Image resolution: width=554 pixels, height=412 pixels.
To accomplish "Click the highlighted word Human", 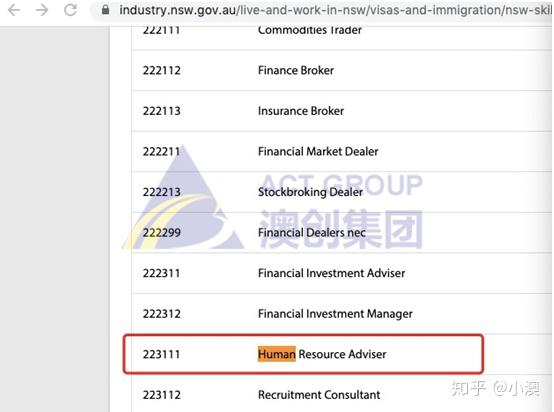I will [x=277, y=354].
